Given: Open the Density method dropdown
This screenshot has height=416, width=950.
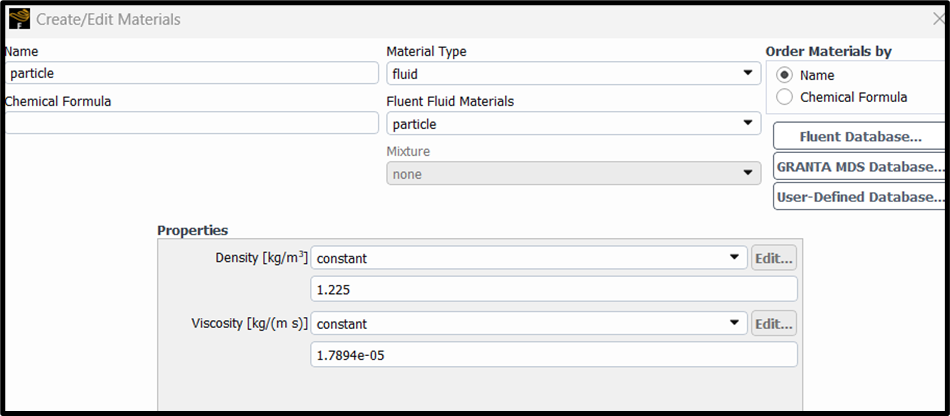Looking at the screenshot, I should point(528,259).
